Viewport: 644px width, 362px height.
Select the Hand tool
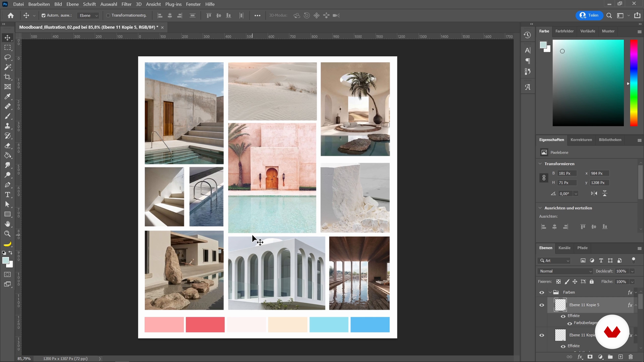[8, 224]
